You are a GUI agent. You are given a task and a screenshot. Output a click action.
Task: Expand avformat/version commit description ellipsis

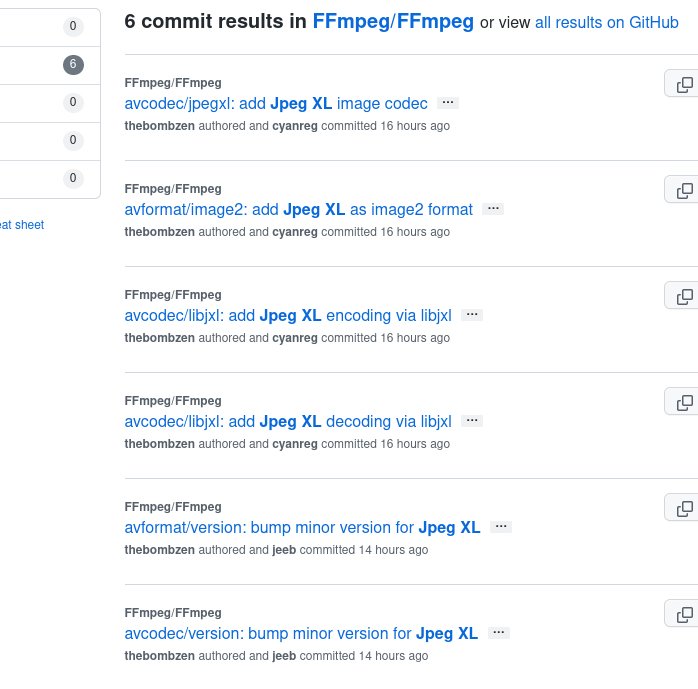coord(501,527)
